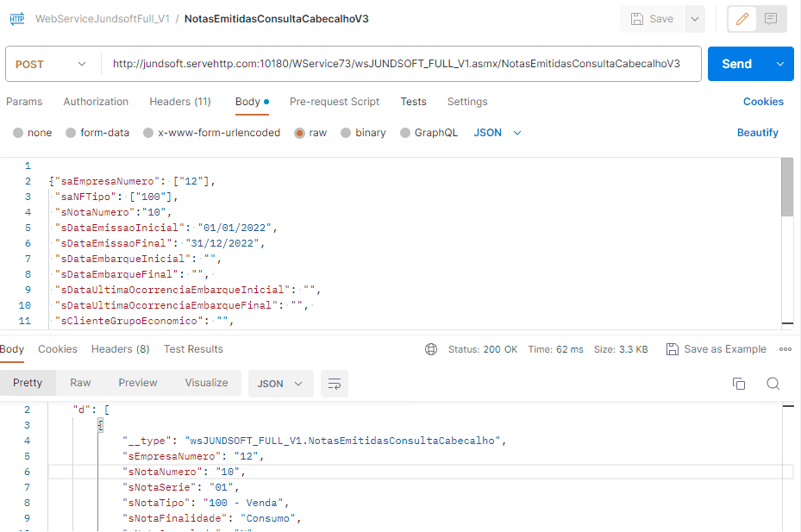Copy the response body with copy icon
Screen dimensions: 801x532
pyautogui.click(x=738, y=384)
